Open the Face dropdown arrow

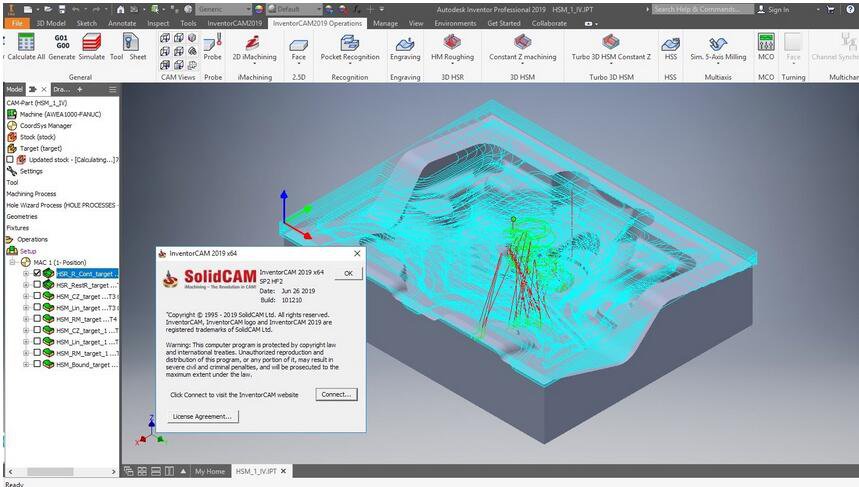[299, 64]
